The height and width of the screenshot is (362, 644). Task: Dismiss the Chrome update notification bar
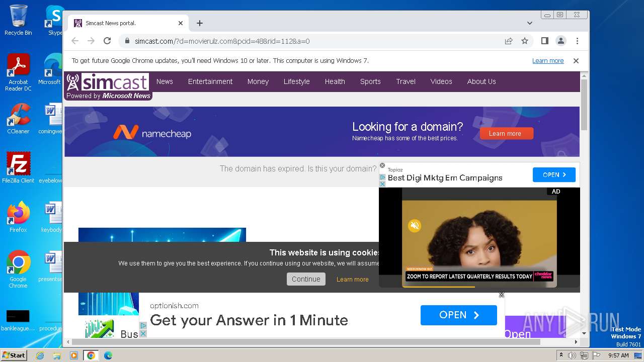click(x=576, y=61)
